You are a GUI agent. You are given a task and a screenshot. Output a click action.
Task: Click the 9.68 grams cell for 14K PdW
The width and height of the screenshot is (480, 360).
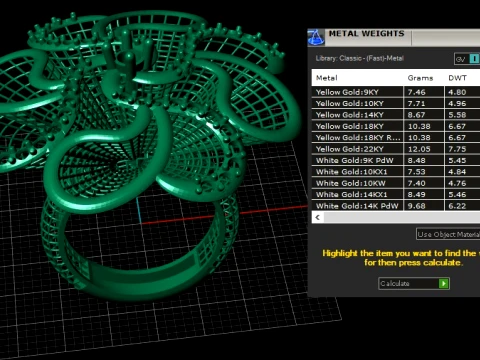pyautogui.click(x=423, y=206)
